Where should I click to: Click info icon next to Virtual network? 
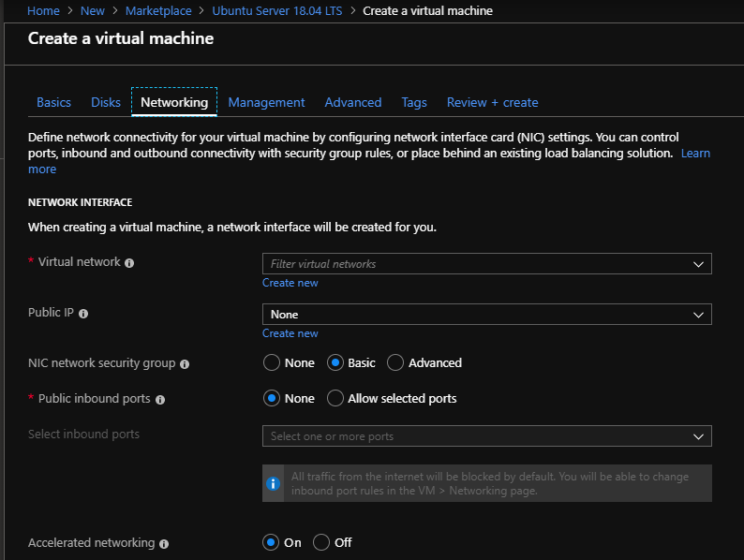(129, 263)
